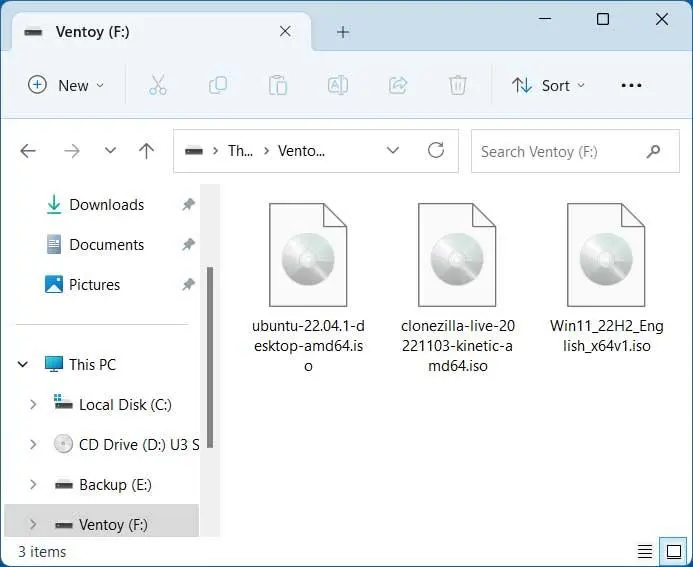Expand CD Drive (D:) node
This screenshot has width=693, height=567.
point(33,445)
